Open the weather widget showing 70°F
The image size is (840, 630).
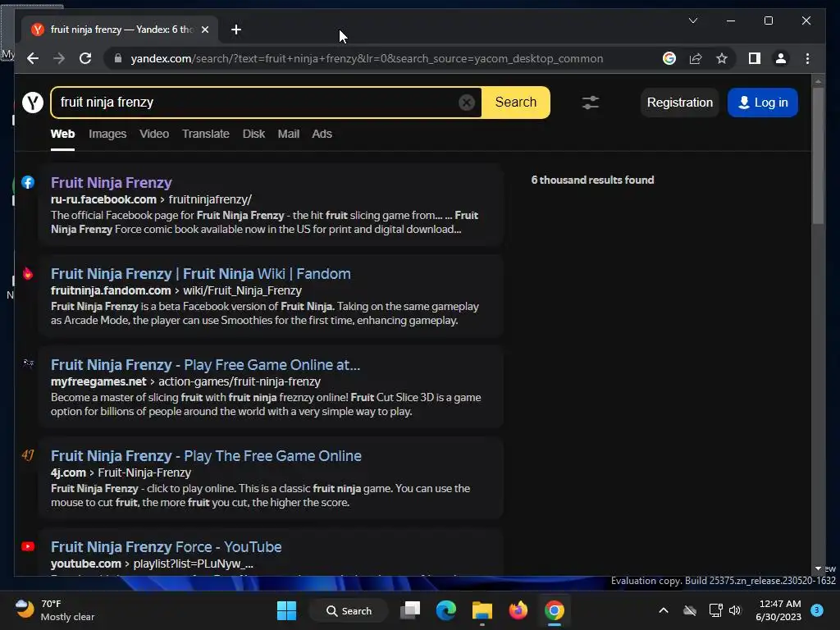tap(55, 610)
